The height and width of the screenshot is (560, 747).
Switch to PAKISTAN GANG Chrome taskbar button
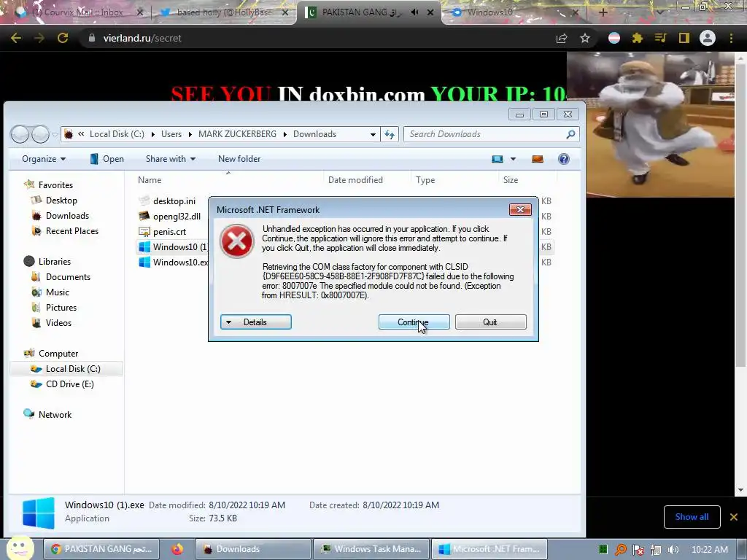pos(101,549)
